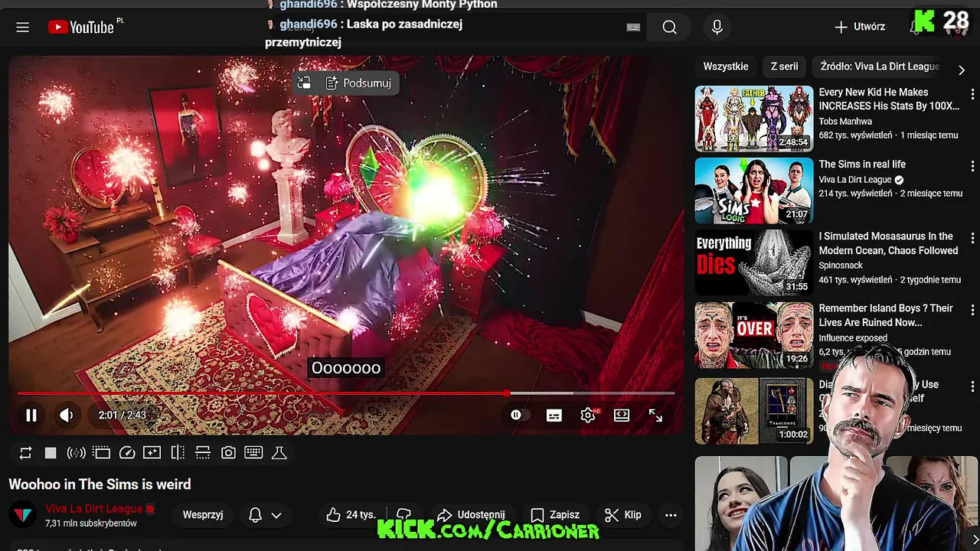Click the video filters sparkle icon
Viewport: 980px width, 551px height.
pos(152,453)
